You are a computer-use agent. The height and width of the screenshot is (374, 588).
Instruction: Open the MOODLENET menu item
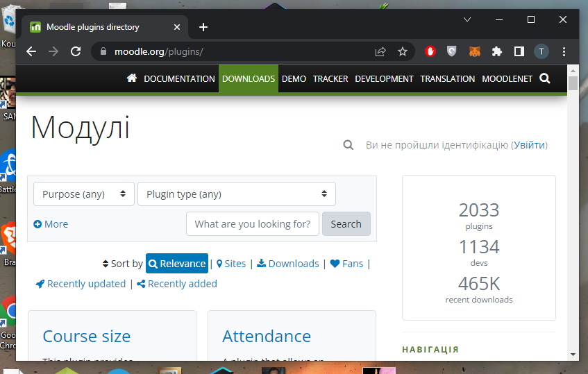click(507, 78)
